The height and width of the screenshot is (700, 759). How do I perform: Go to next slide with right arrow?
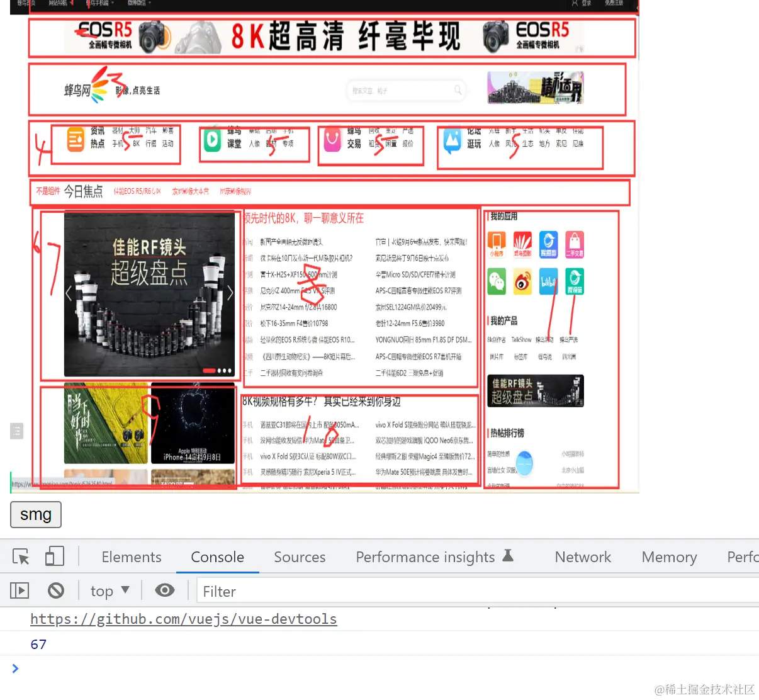pos(230,293)
